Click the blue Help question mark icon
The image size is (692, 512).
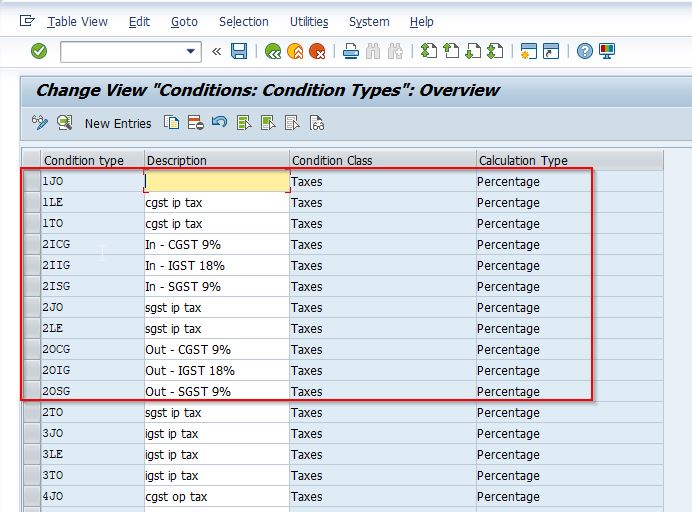click(585, 51)
